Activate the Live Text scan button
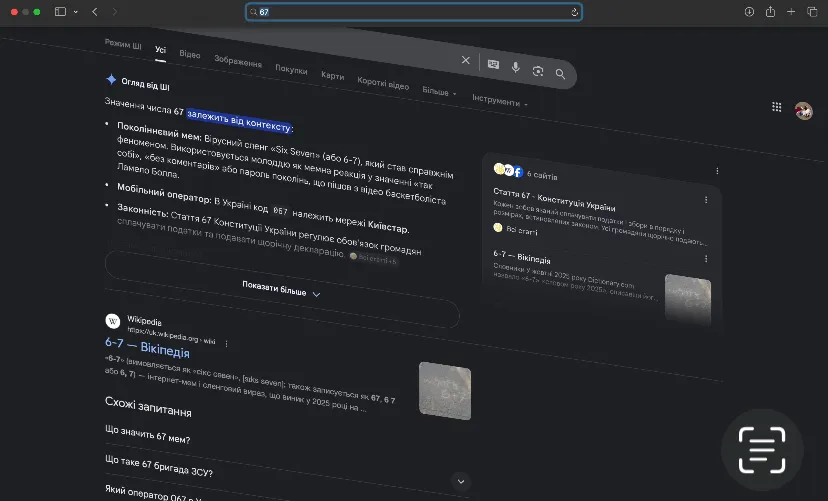This screenshot has height=501, width=828. point(761,450)
